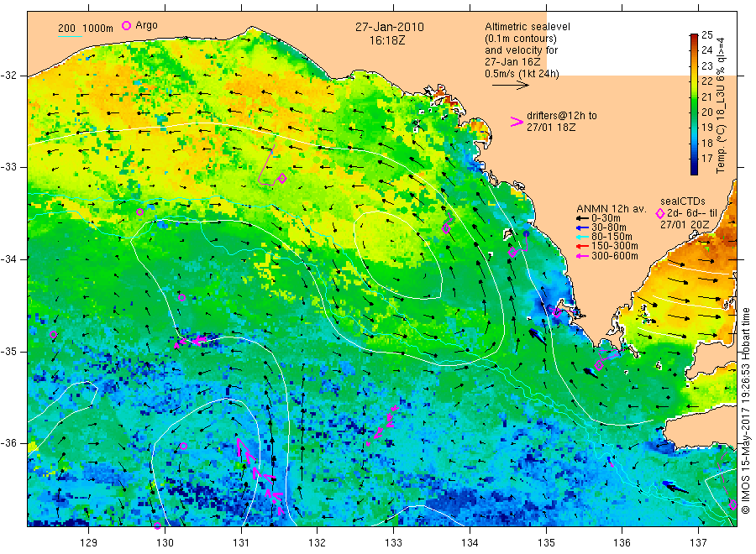
Task: Click the sealCTDs diamond legend symbol
Action: pos(660,213)
